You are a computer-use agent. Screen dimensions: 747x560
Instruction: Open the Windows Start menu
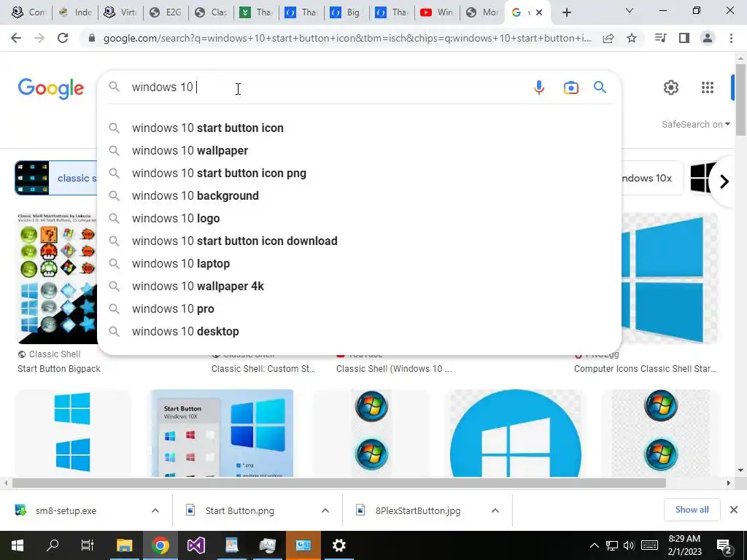pyautogui.click(x=18, y=545)
